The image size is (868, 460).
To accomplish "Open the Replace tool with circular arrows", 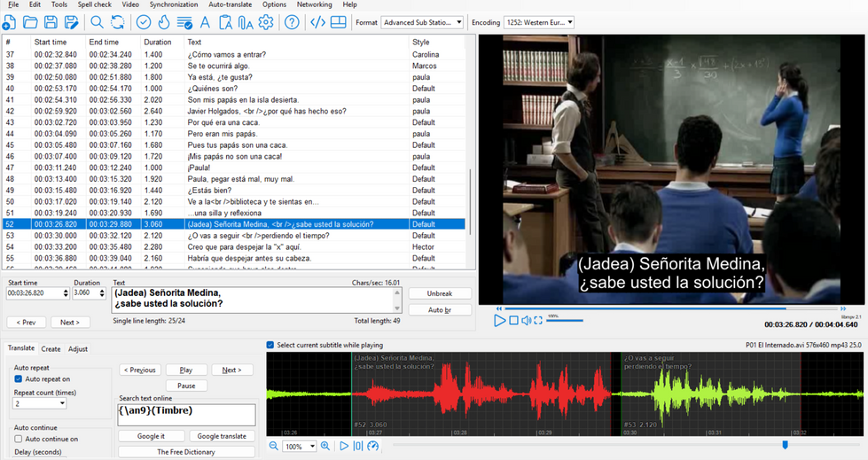I will [117, 23].
